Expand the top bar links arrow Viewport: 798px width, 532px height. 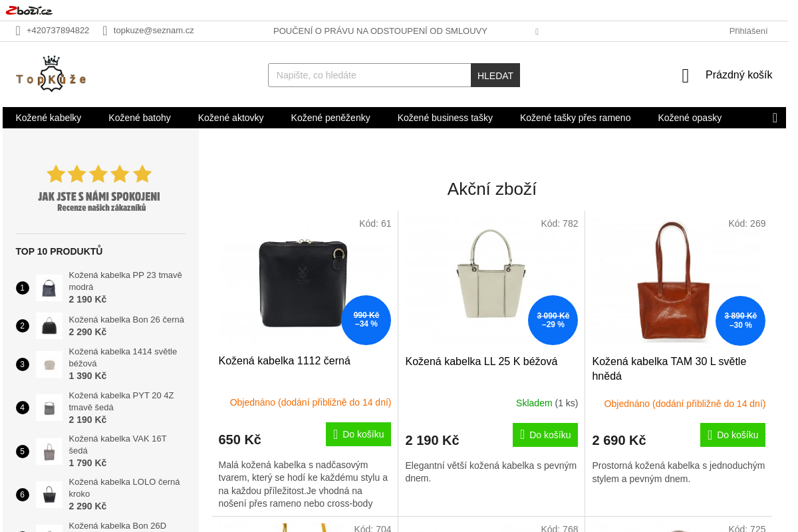point(537,31)
